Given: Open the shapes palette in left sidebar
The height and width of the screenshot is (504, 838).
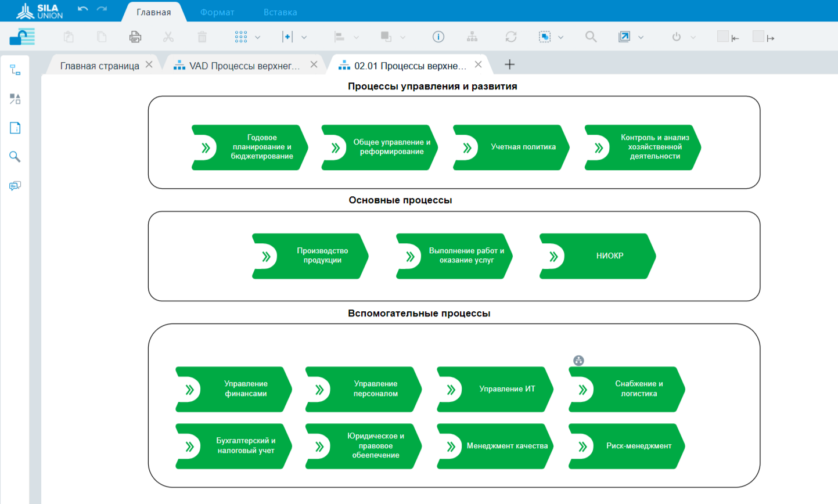Looking at the screenshot, I should point(15,99).
